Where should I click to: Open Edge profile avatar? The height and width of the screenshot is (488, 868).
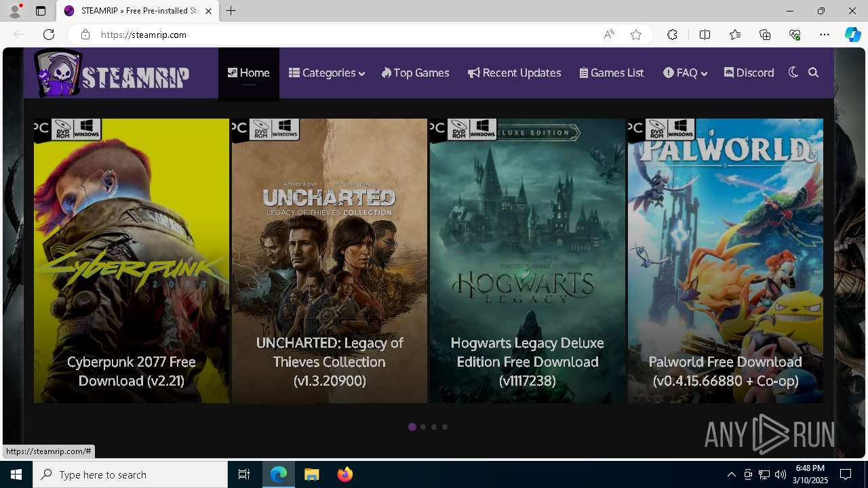15,11
